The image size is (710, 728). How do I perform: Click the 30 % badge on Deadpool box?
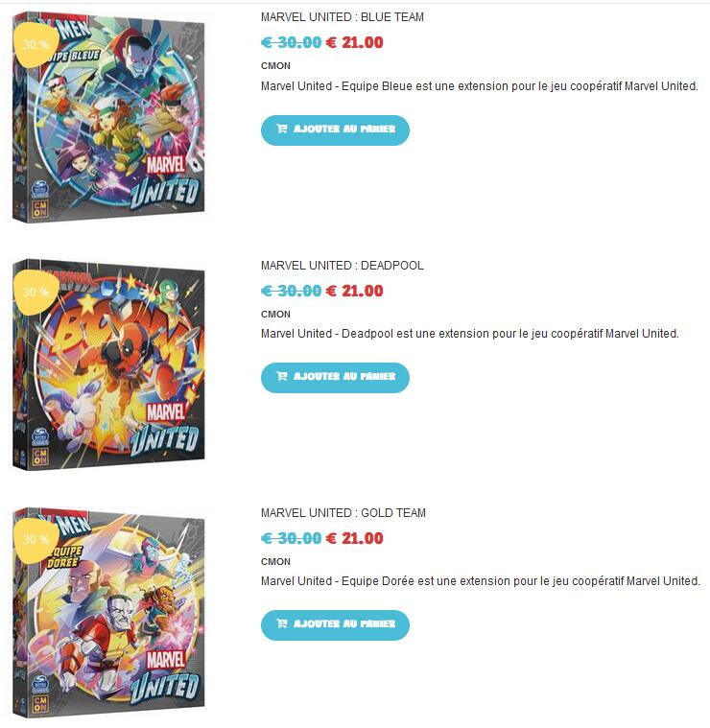(x=35, y=292)
